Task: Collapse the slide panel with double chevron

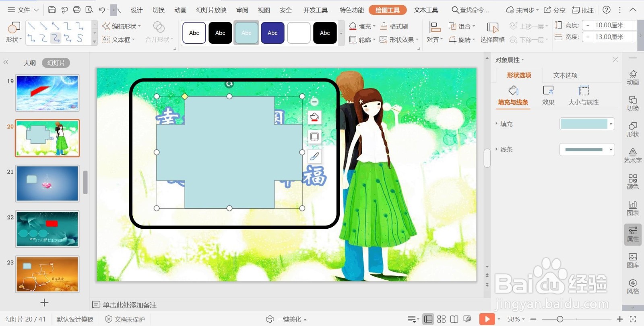Action: [6, 62]
